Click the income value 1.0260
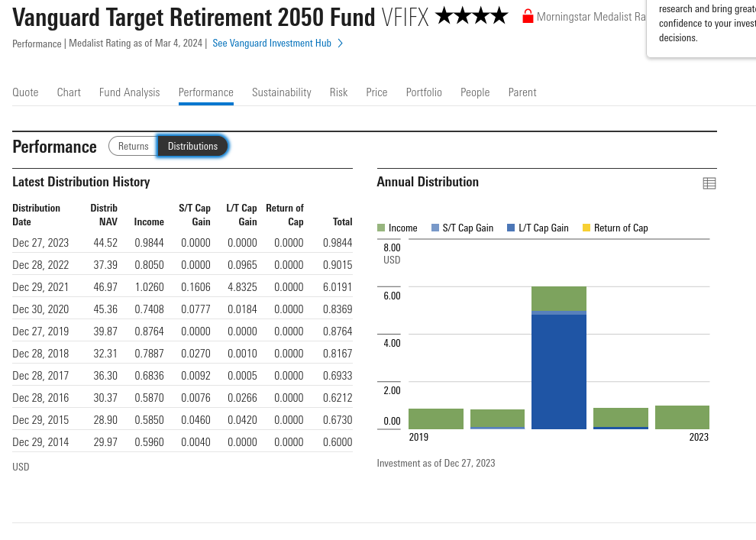The width and height of the screenshot is (756, 540). point(149,287)
